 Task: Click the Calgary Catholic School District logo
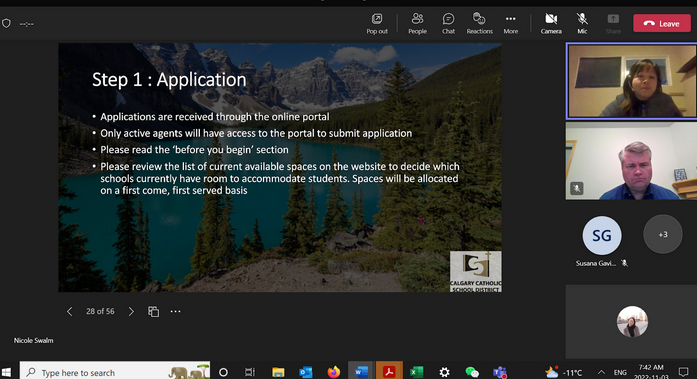476,271
